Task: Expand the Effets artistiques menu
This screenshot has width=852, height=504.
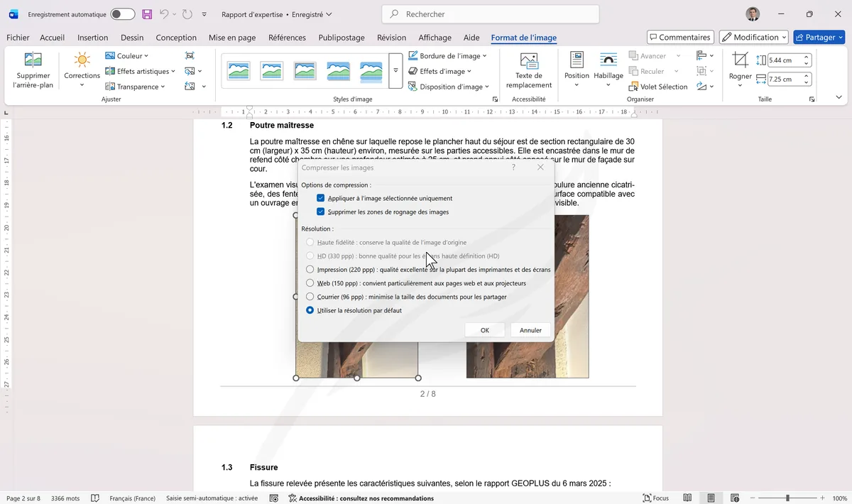Action: (140, 70)
